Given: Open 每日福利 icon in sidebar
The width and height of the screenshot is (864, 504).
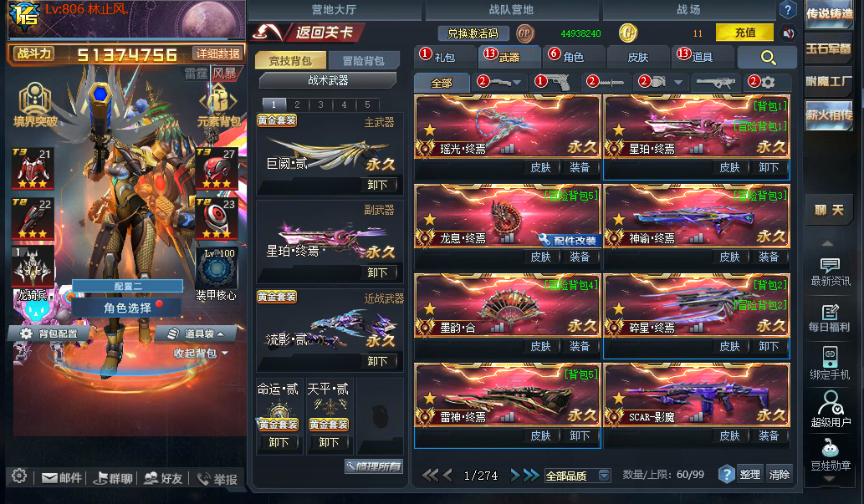Looking at the screenshot, I should pos(830,318).
